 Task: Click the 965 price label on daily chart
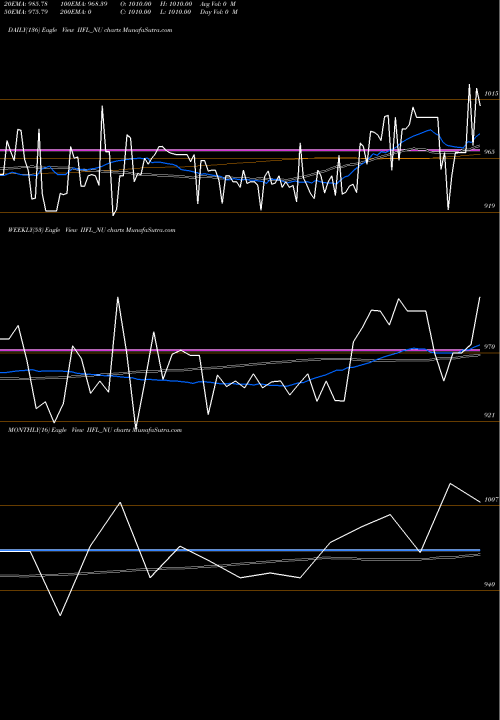coord(490,152)
